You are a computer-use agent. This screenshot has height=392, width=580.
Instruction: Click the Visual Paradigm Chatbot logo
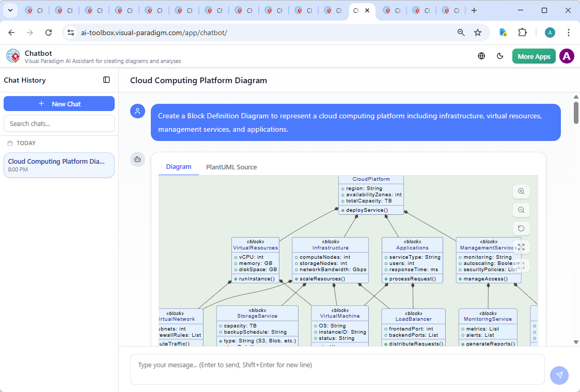[x=13, y=56]
